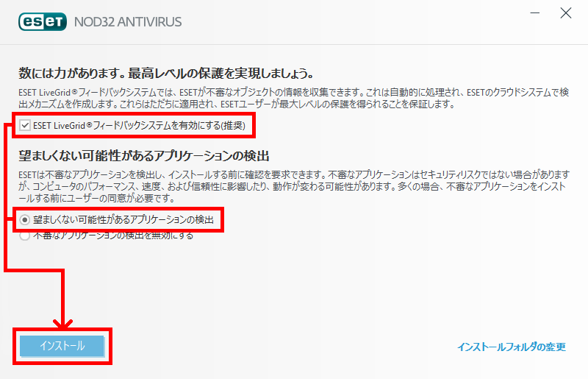Click the NOD32 ANTIVIRUS product title
Viewport: 588px width, 379px height.
click(128, 22)
